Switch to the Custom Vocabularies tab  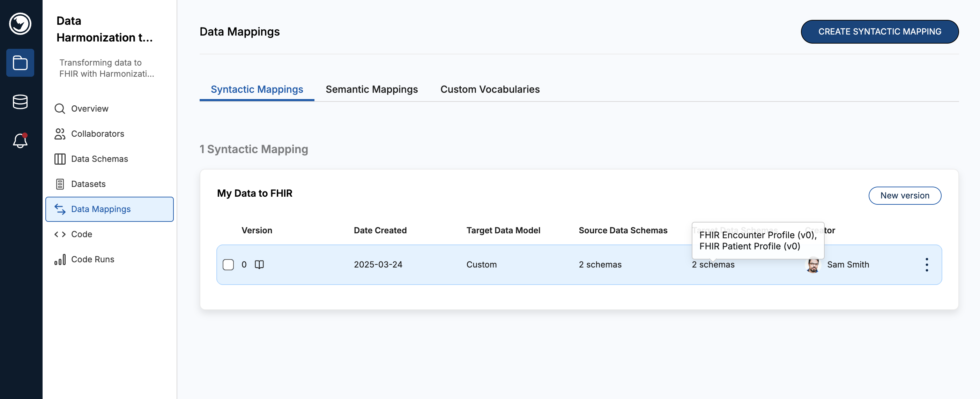490,89
